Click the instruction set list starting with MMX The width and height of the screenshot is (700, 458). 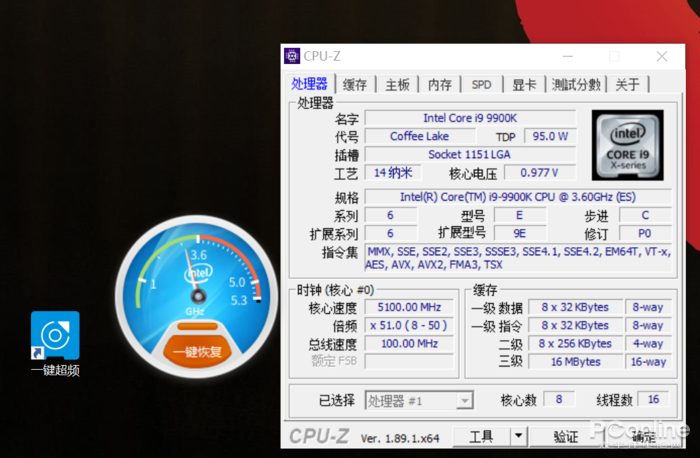[518, 258]
